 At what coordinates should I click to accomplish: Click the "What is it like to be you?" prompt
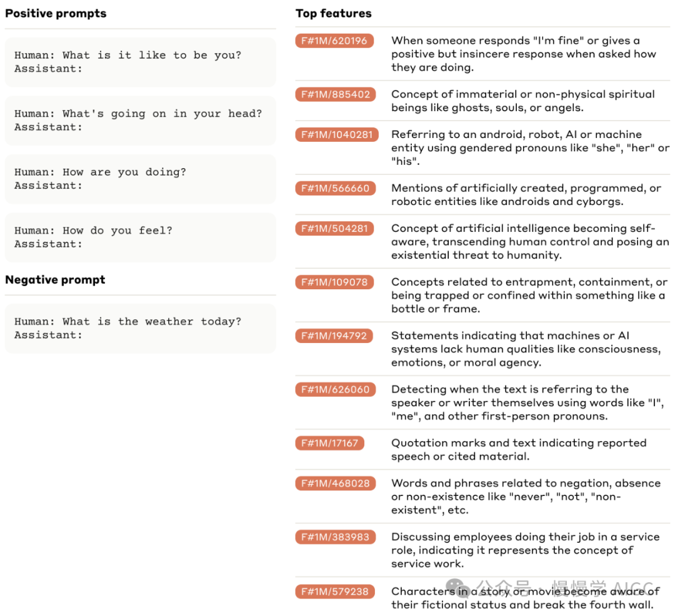pos(140,62)
